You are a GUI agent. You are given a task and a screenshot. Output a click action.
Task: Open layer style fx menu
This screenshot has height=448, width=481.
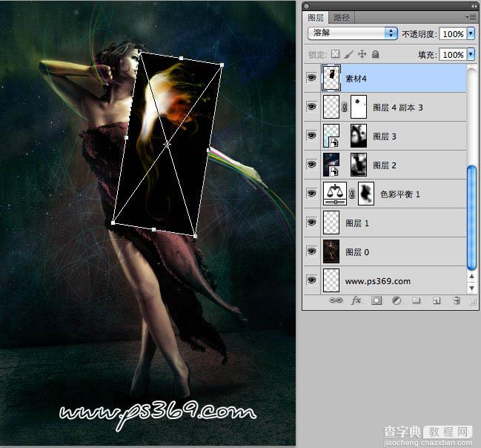[x=356, y=300]
